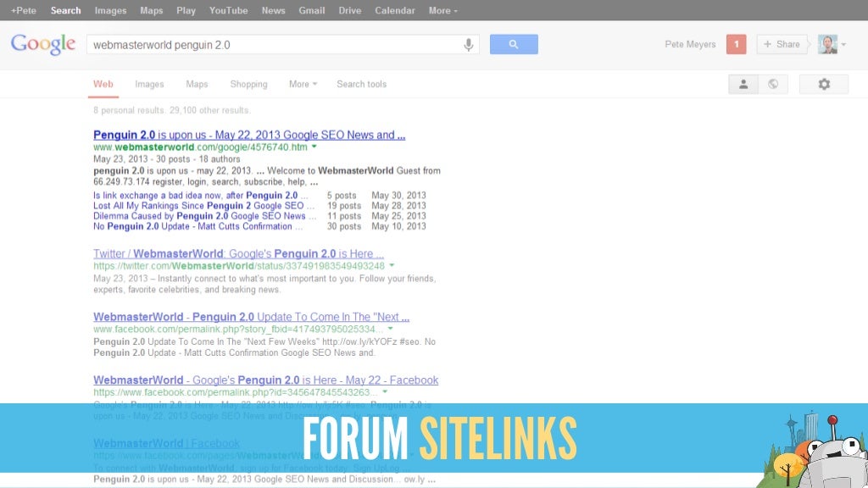
Task: Switch to global results globe icon
Action: tap(773, 84)
